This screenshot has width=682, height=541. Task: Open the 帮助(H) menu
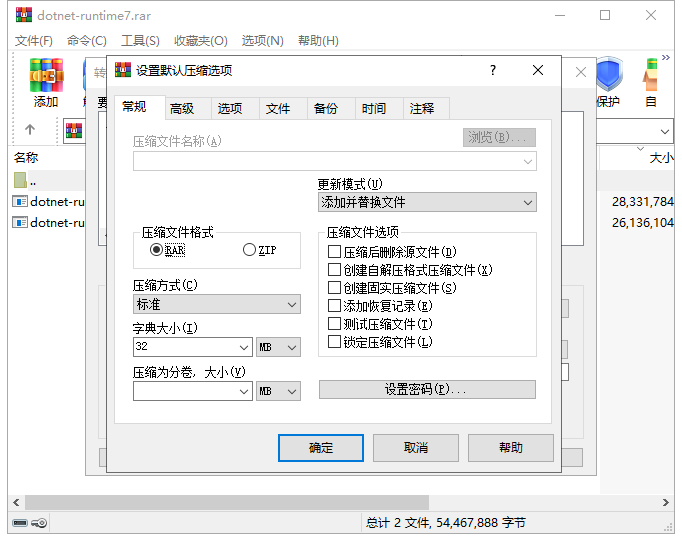pyautogui.click(x=318, y=40)
